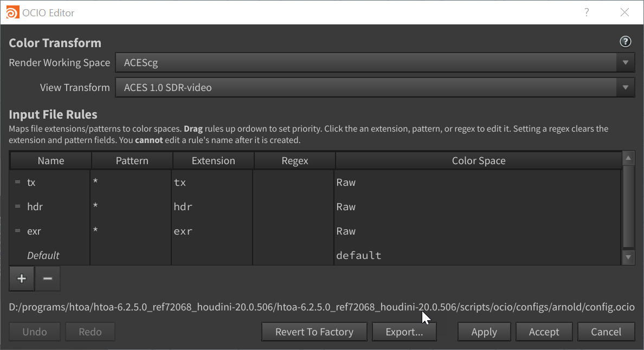Click the Color Space column header
644x350 pixels.
tap(479, 160)
